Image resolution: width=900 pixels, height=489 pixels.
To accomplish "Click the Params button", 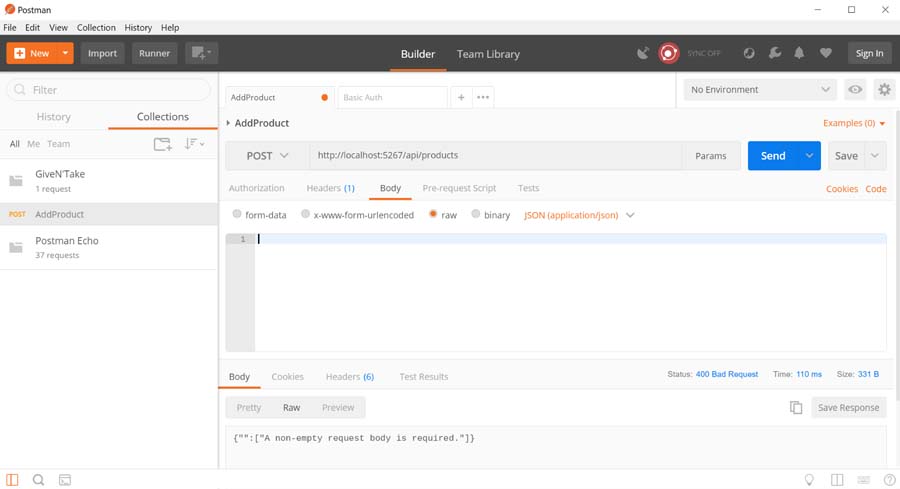I will coord(711,156).
